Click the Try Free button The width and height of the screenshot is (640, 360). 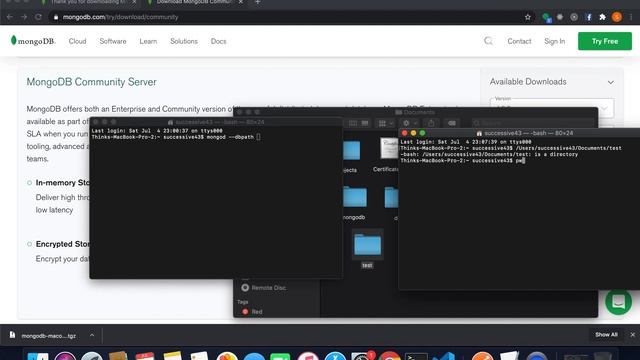point(604,41)
